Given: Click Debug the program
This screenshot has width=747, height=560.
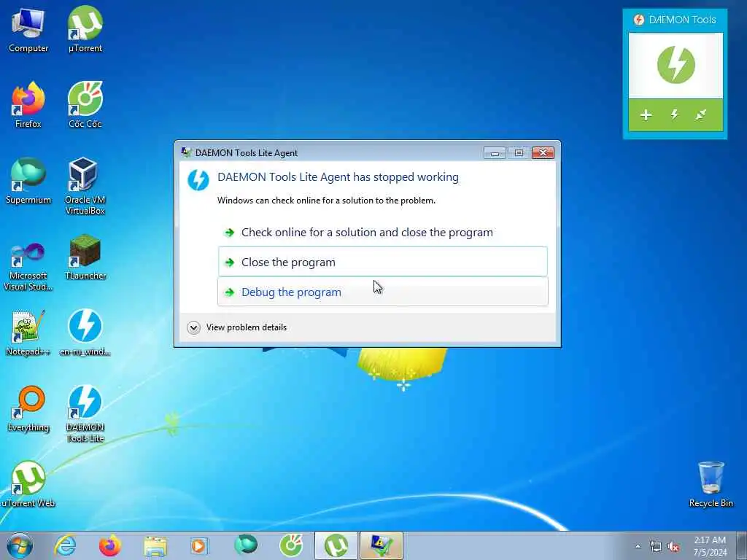Looking at the screenshot, I should pos(382,292).
